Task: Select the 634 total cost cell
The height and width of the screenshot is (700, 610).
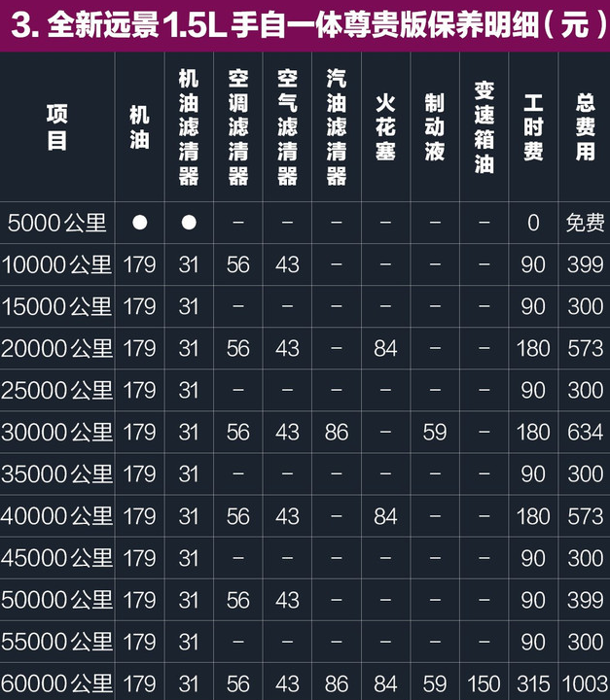Action: pos(585,432)
